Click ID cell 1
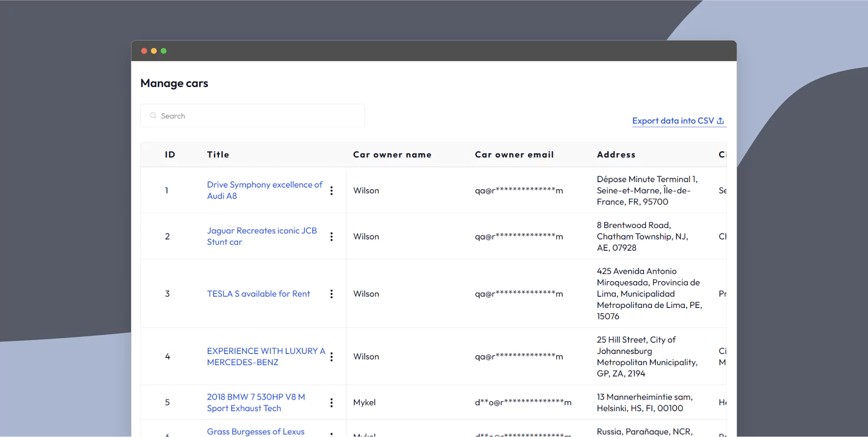 tap(166, 191)
